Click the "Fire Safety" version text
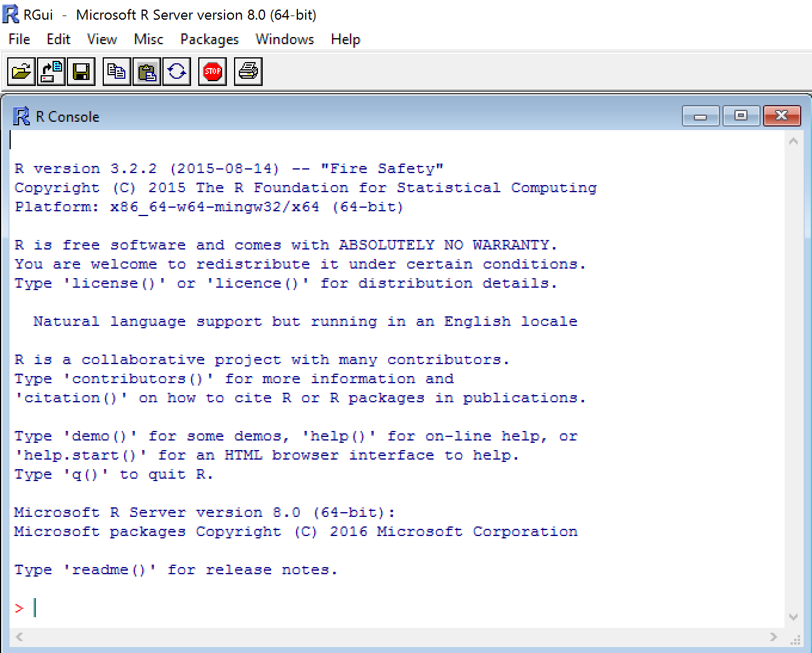This screenshot has height=653, width=812. click(382, 169)
